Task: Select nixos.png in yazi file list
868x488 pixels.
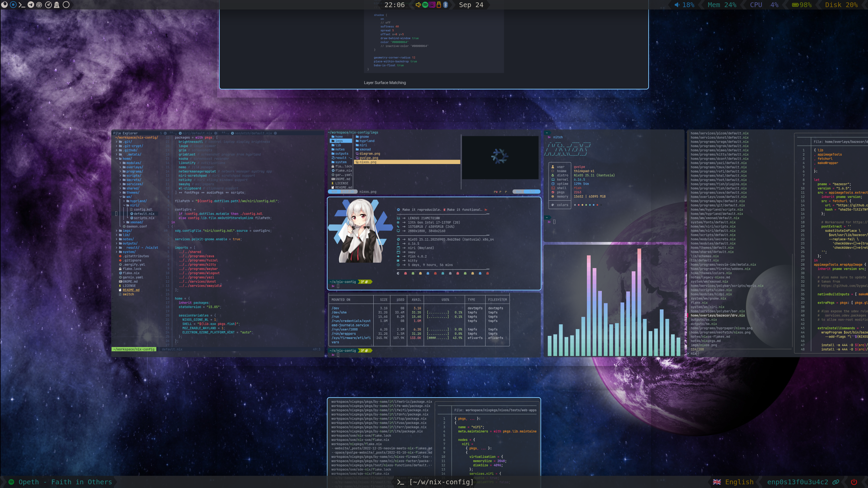Action: [x=368, y=162]
